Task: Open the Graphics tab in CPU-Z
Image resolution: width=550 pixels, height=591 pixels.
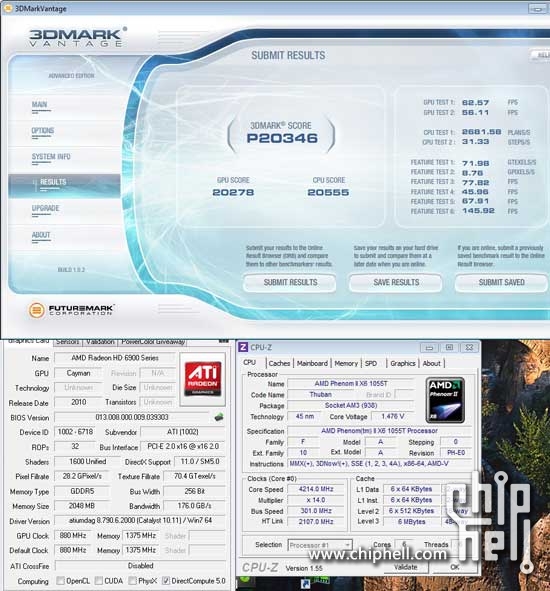Action: pos(403,363)
